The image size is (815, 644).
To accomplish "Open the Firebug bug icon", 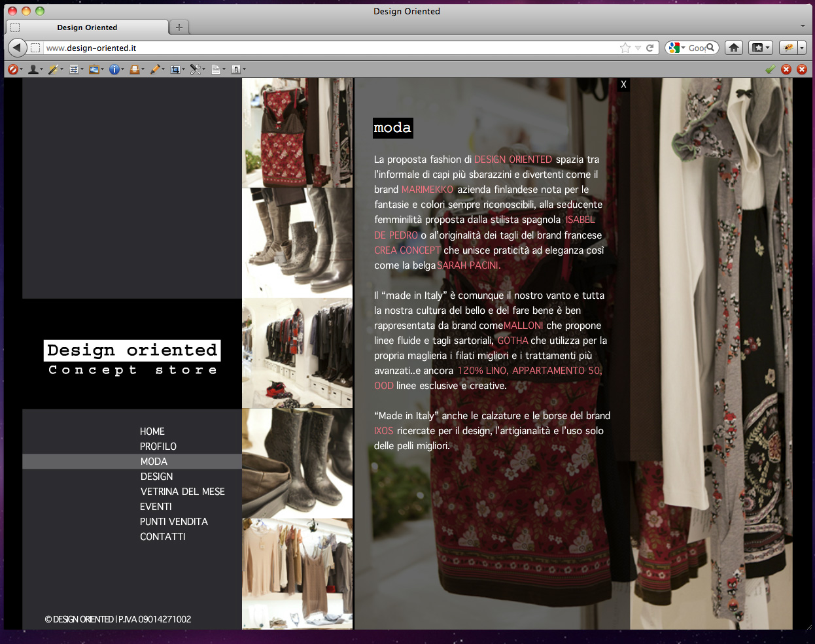I will click(788, 48).
